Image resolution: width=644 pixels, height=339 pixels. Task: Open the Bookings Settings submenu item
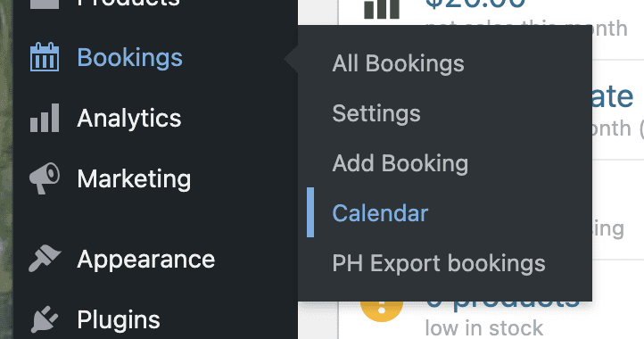point(376,113)
